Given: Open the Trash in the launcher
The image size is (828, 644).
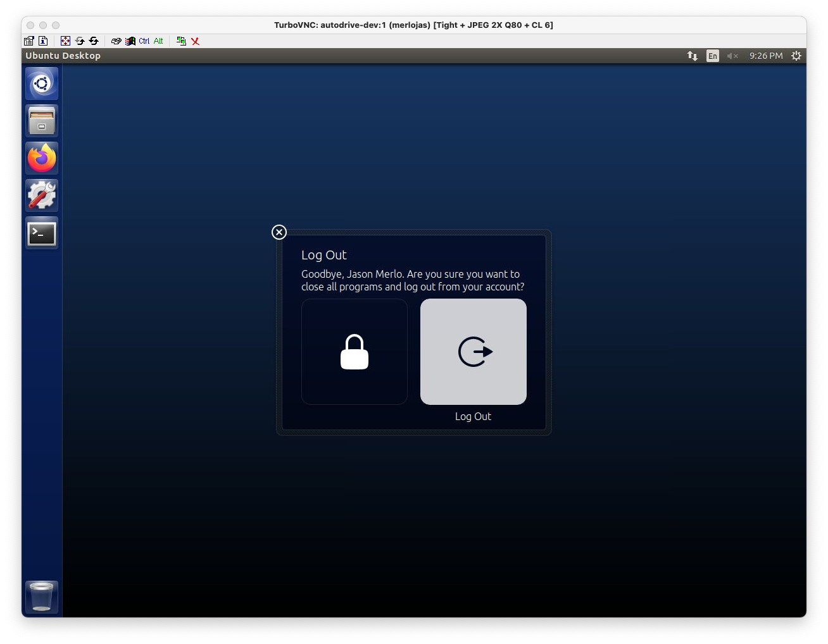Looking at the screenshot, I should tap(42, 597).
